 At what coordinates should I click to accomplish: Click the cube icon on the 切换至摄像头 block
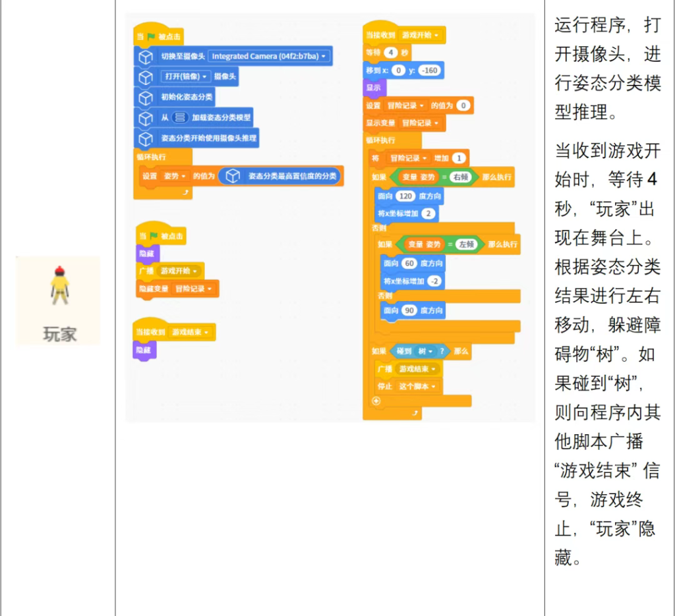pos(145,57)
